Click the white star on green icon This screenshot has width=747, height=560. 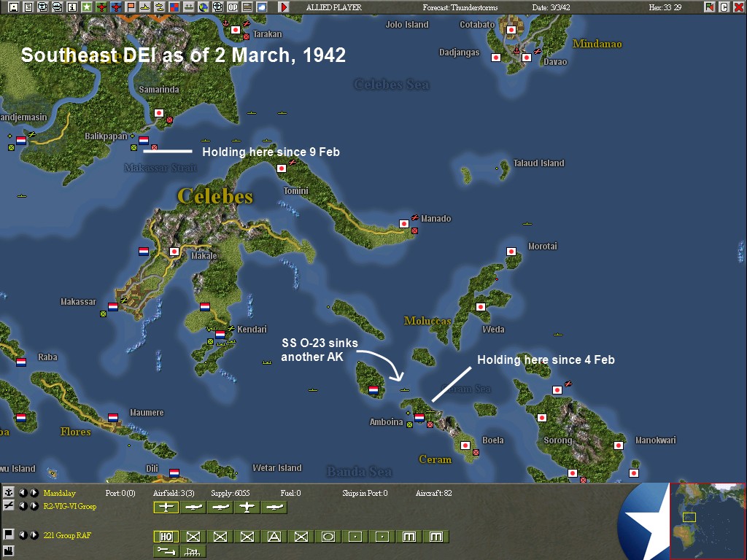pyautogui.click(x=86, y=7)
